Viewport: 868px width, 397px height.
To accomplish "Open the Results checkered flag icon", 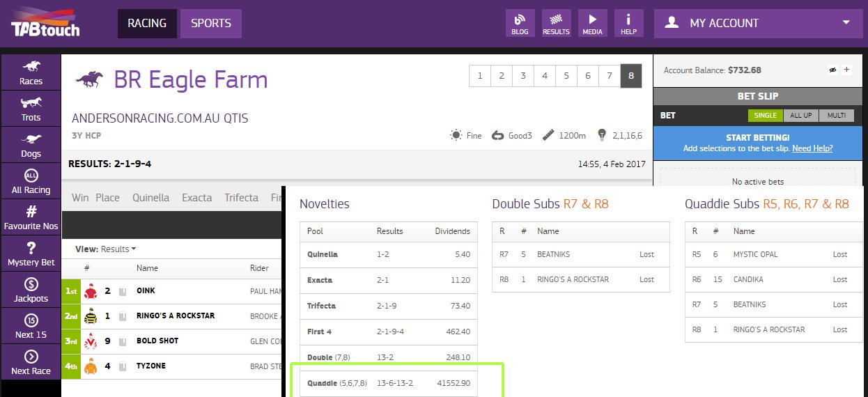I will click(x=556, y=23).
